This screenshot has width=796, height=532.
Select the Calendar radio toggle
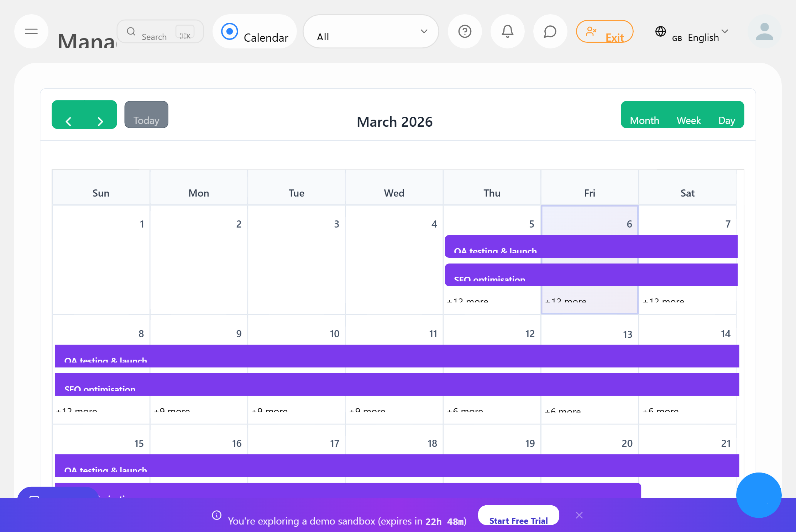click(230, 31)
